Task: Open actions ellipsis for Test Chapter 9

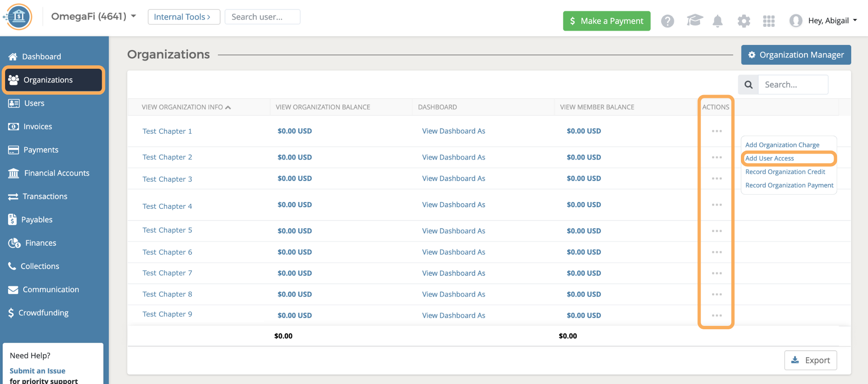Action: click(717, 315)
